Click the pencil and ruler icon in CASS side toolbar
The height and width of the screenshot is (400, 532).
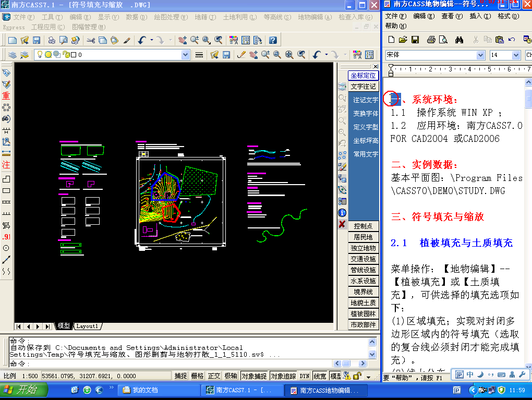pos(342,166)
